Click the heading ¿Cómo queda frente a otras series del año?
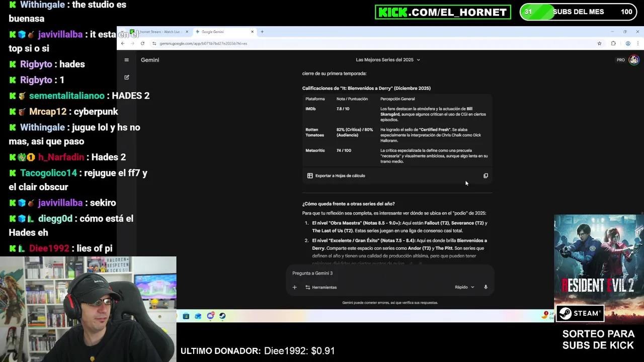This screenshot has height=362, width=644. tap(348, 204)
